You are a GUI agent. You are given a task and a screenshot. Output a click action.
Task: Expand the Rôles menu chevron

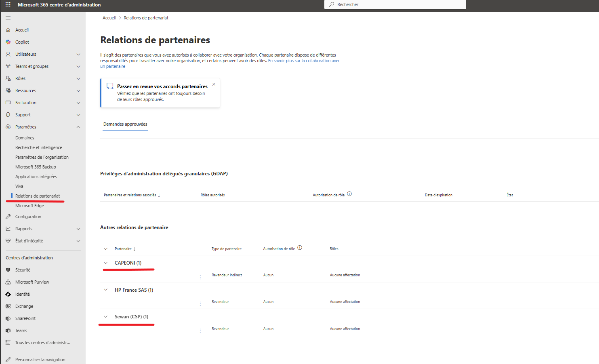pyautogui.click(x=78, y=78)
